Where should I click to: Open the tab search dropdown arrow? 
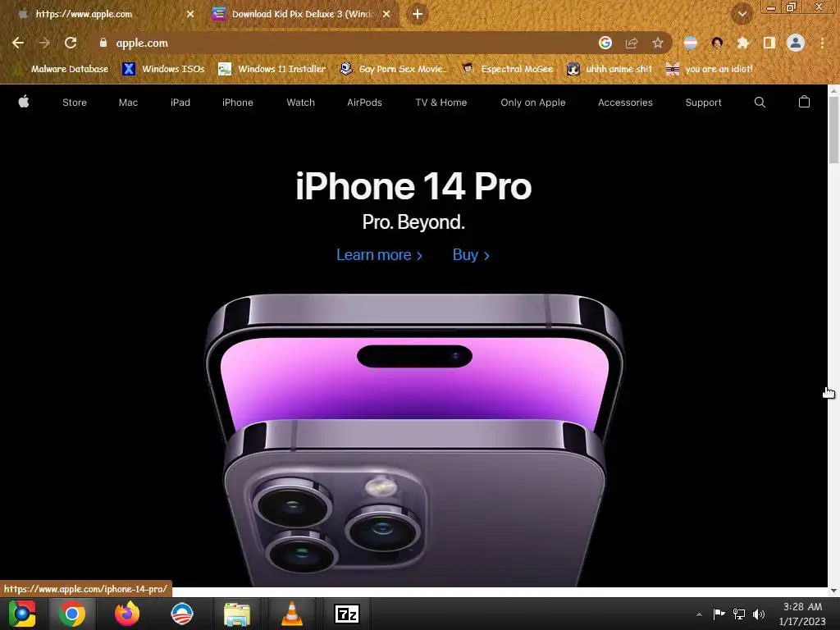click(742, 14)
